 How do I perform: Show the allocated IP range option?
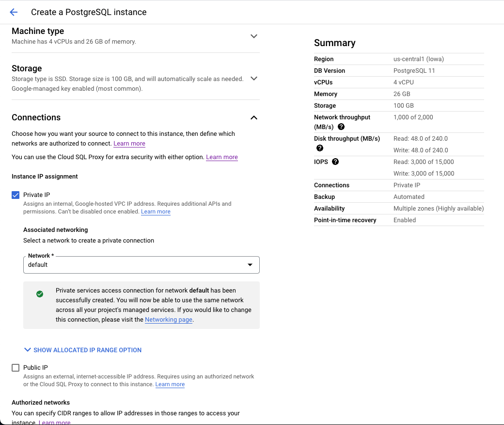tap(82, 349)
